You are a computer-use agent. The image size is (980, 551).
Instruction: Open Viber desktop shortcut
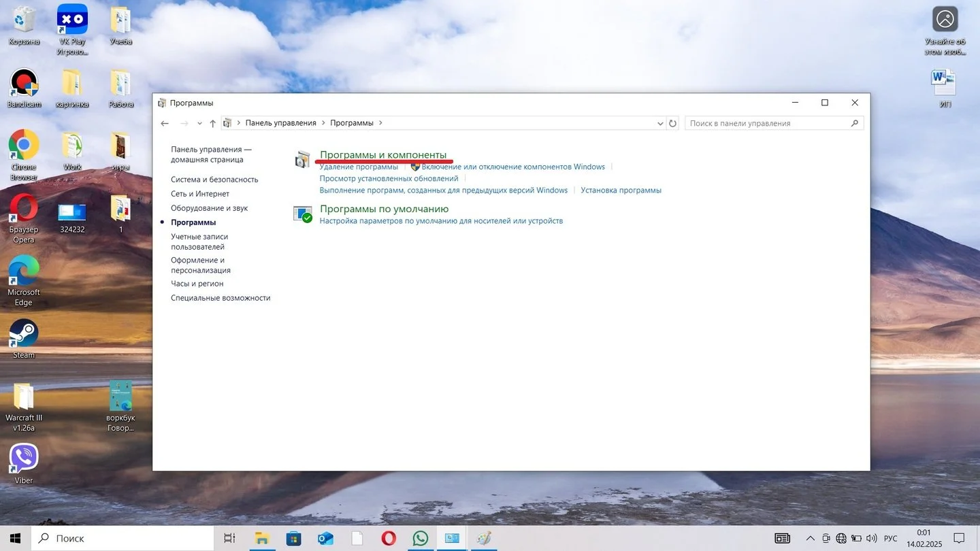pyautogui.click(x=24, y=463)
